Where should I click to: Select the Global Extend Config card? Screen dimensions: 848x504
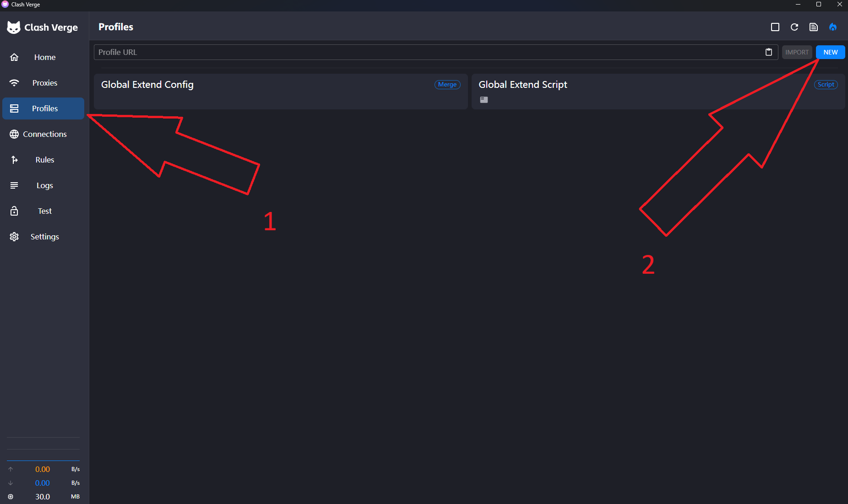281,92
